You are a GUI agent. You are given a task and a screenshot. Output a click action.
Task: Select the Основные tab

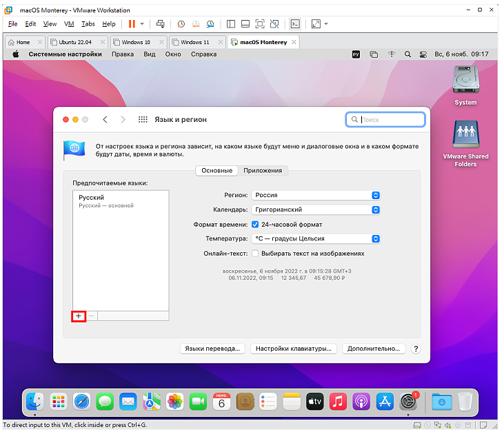[x=216, y=171]
